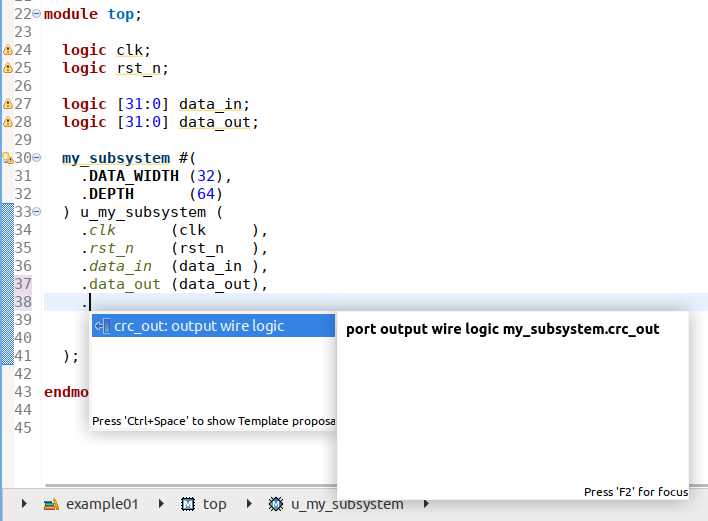Open the my_subsystem module hyperlink
Viewport: 708px width, 521px height.
click(x=116, y=158)
